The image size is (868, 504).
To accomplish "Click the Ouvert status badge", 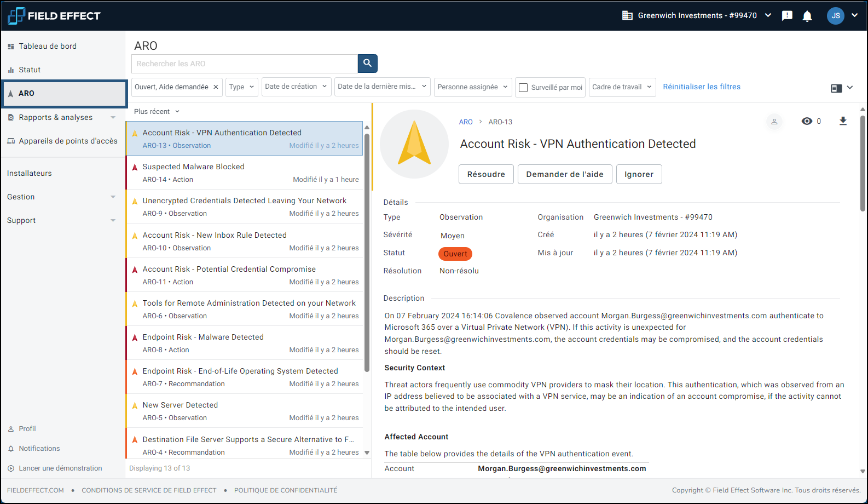I will (x=455, y=254).
